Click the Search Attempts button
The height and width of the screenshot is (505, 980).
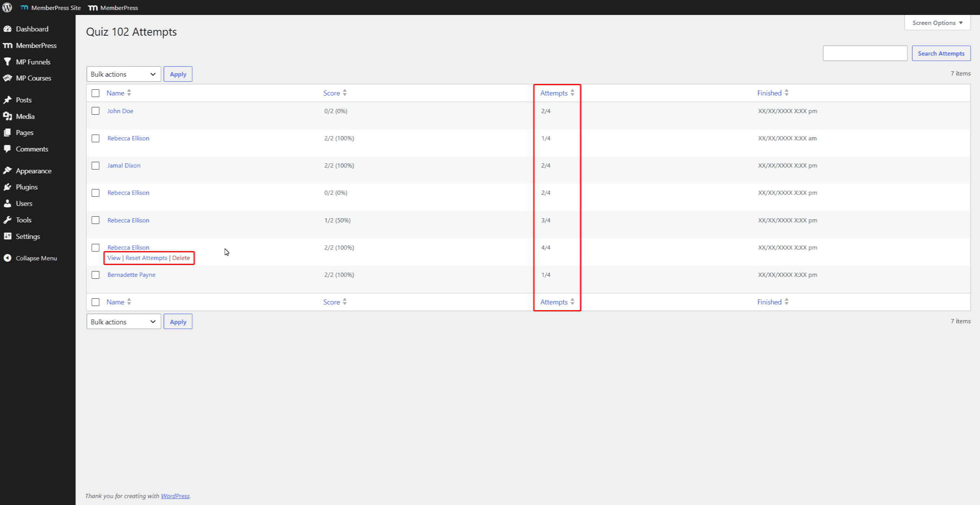(x=941, y=53)
